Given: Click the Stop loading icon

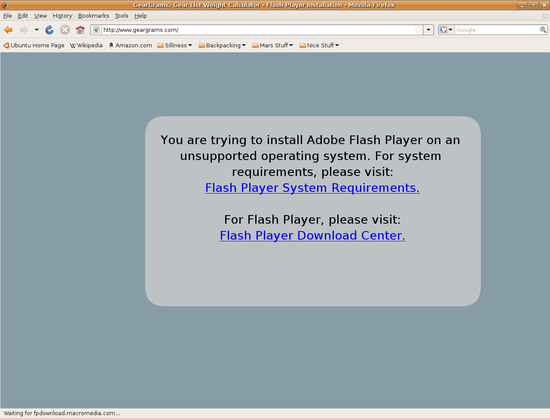Looking at the screenshot, I should point(65,30).
